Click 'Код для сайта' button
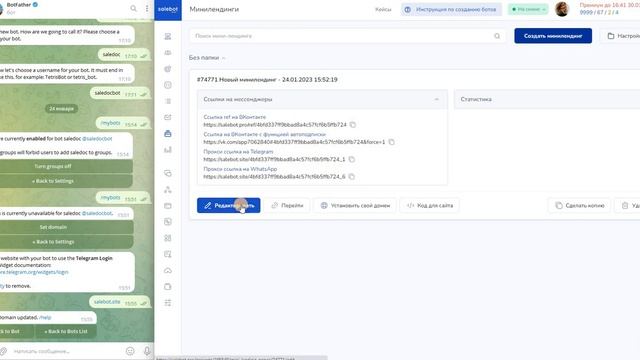 pos(430,205)
